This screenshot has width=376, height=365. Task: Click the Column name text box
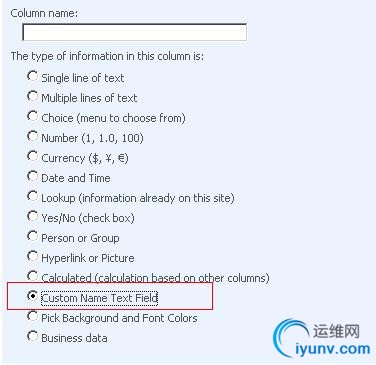click(x=134, y=32)
